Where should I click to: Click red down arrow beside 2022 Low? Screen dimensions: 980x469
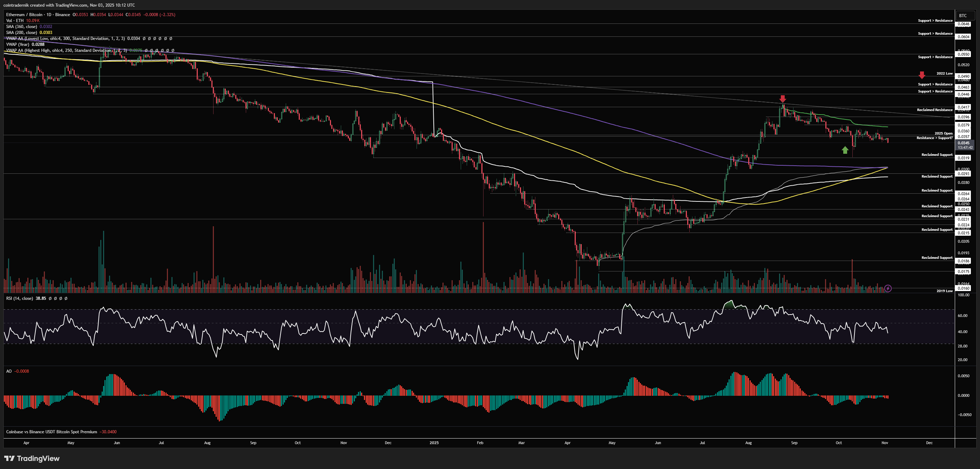point(921,75)
